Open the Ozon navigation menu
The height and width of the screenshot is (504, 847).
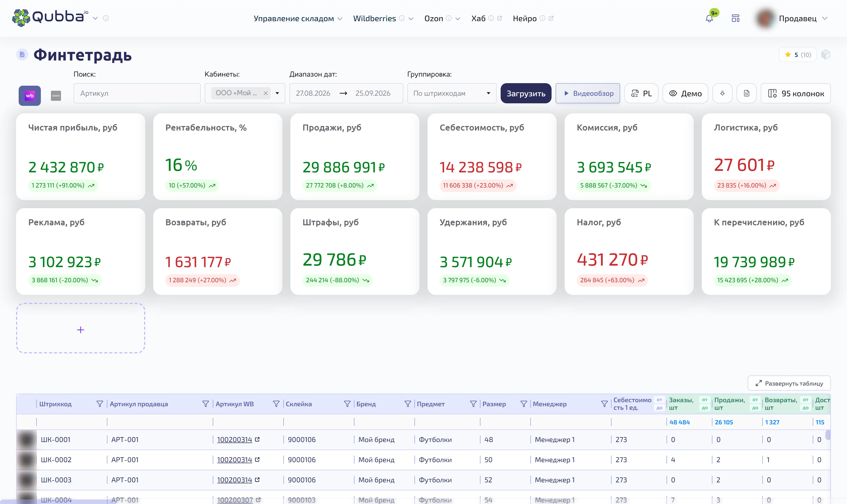442,19
